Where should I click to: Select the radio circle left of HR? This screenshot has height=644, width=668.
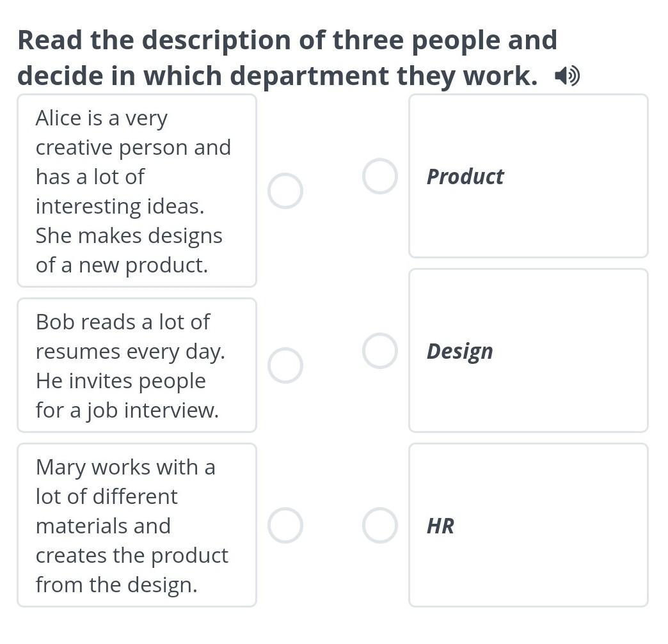(x=380, y=525)
